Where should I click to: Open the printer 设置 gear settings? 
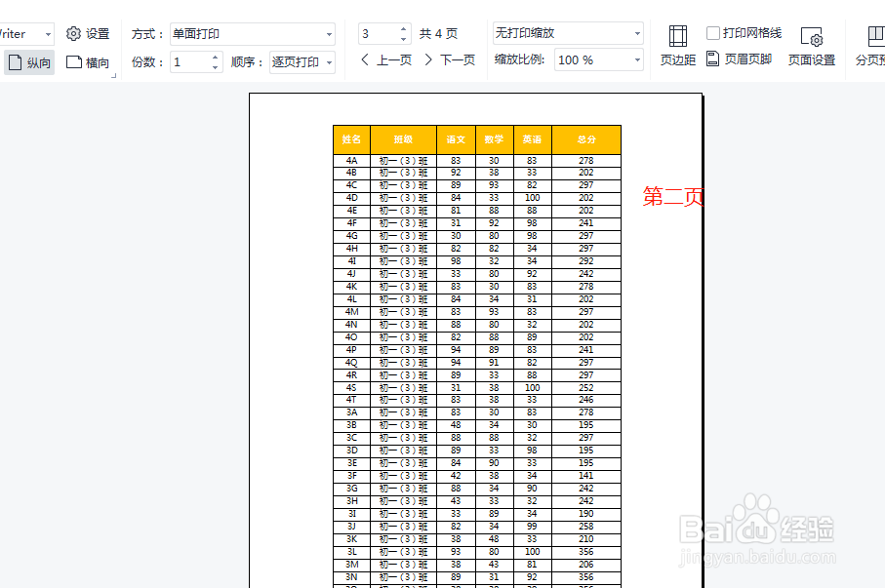point(88,34)
